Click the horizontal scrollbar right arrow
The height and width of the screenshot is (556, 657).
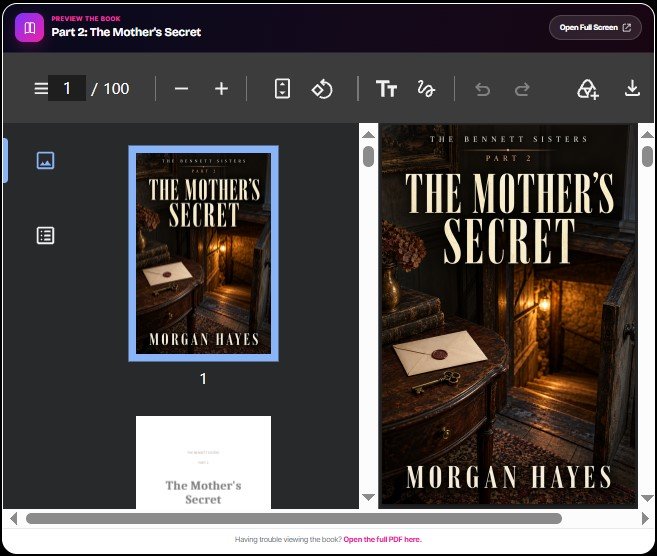coord(645,519)
